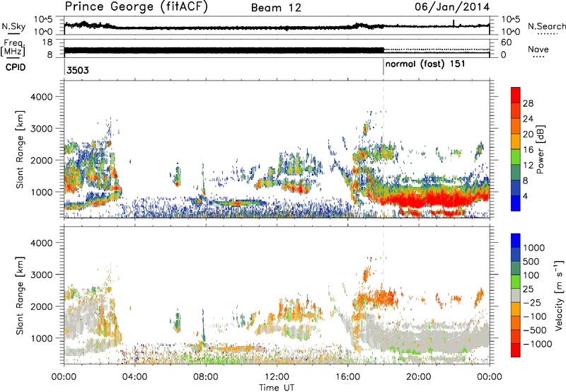Click the red bottom segment of Velocity colorbar
The height and width of the screenshot is (392, 566).
coord(516,350)
